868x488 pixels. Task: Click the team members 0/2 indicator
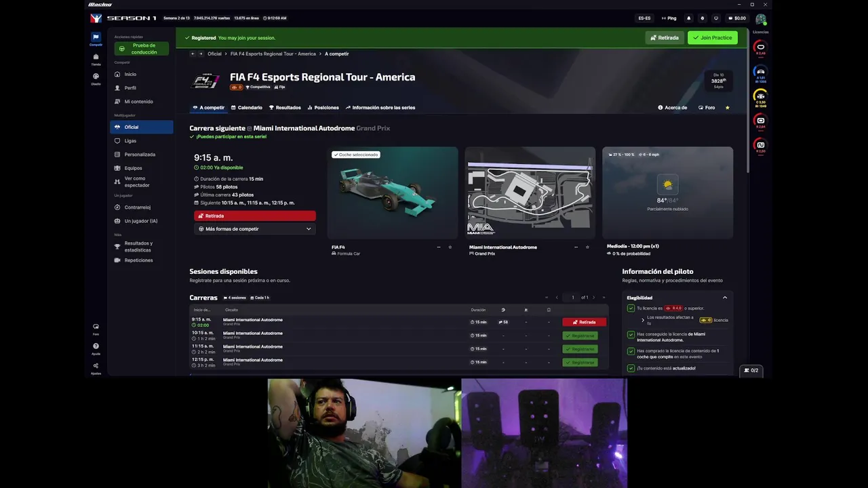[751, 370]
